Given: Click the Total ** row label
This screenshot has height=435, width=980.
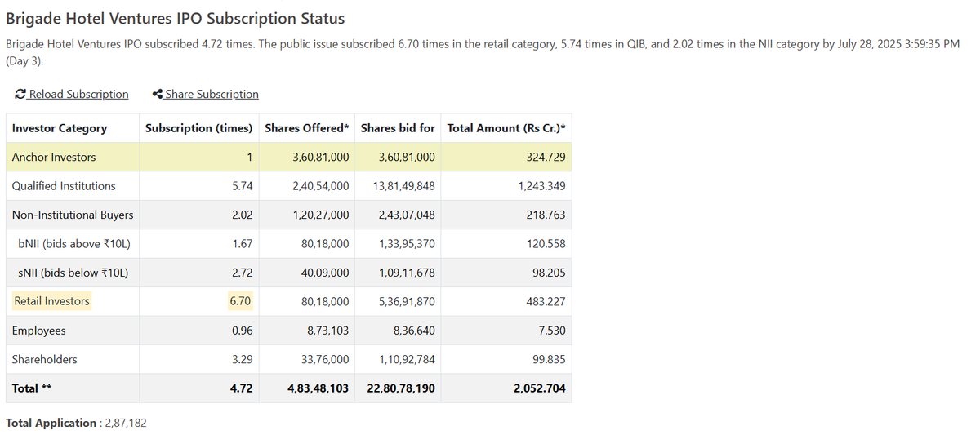Looking at the screenshot, I should coord(32,388).
